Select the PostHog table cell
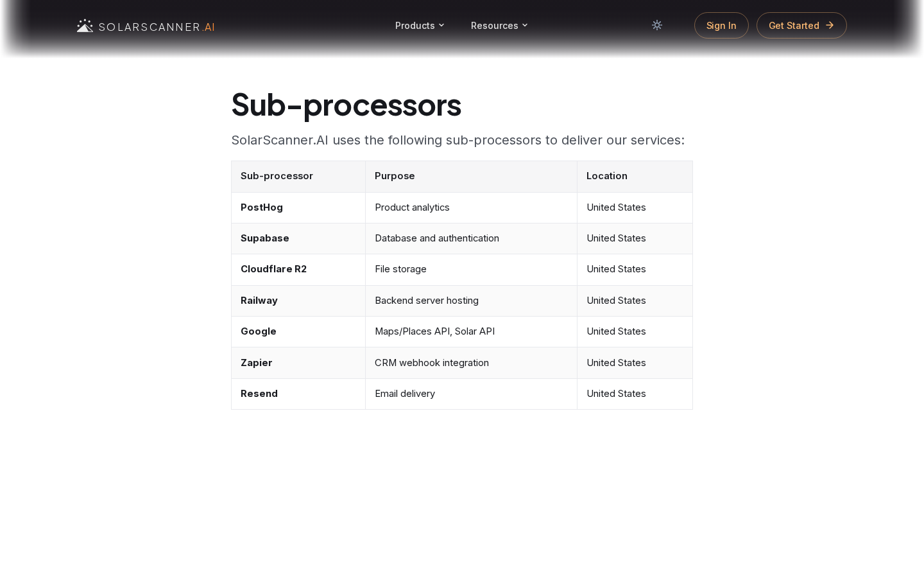The height and width of the screenshot is (578, 924). [x=298, y=208]
